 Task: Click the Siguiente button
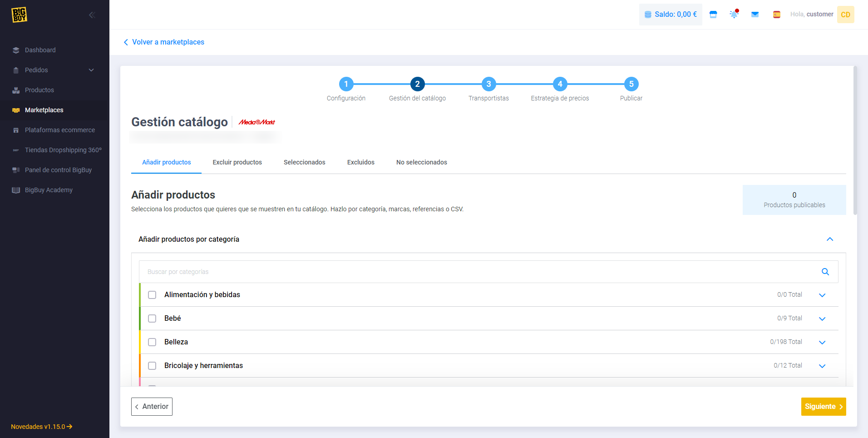tap(823, 407)
